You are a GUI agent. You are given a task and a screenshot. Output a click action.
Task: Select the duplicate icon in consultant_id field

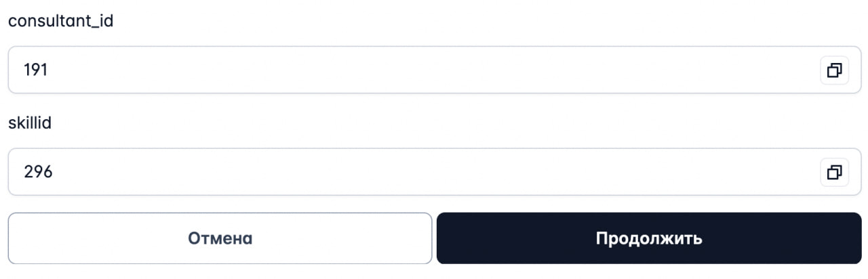point(834,70)
